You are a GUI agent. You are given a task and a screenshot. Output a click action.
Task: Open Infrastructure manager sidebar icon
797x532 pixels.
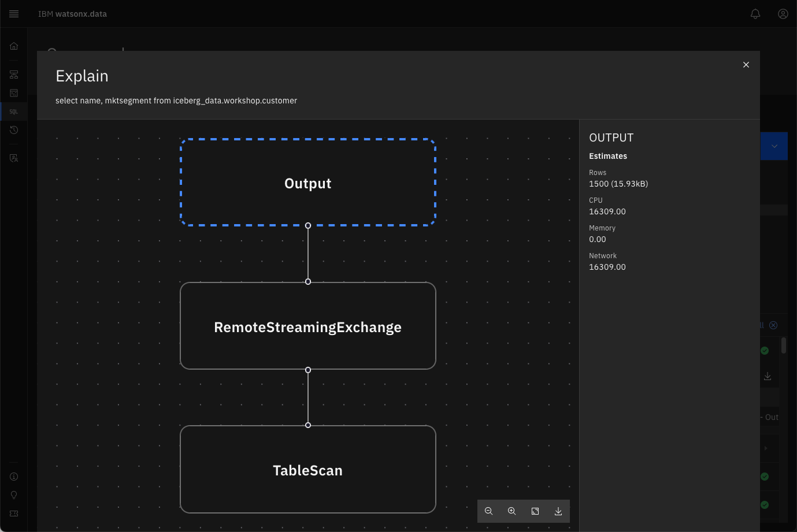click(x=14, y=75)
